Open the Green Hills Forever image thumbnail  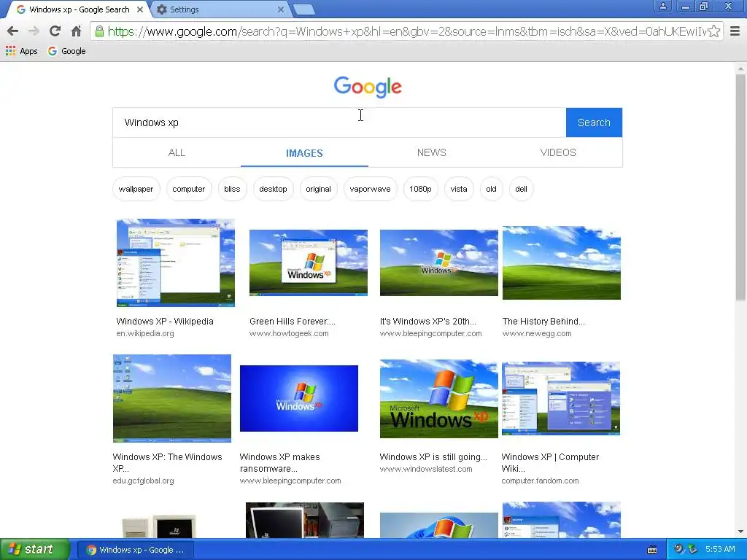pyautogui.click(x=309, y=262)
